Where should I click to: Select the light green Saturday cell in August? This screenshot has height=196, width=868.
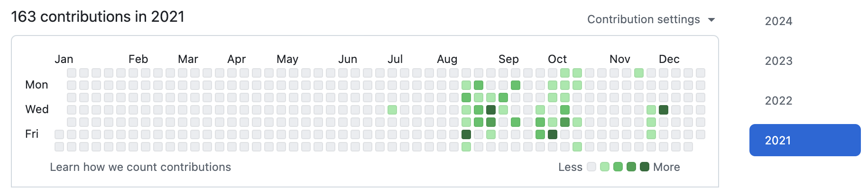[x=466, y=147]
